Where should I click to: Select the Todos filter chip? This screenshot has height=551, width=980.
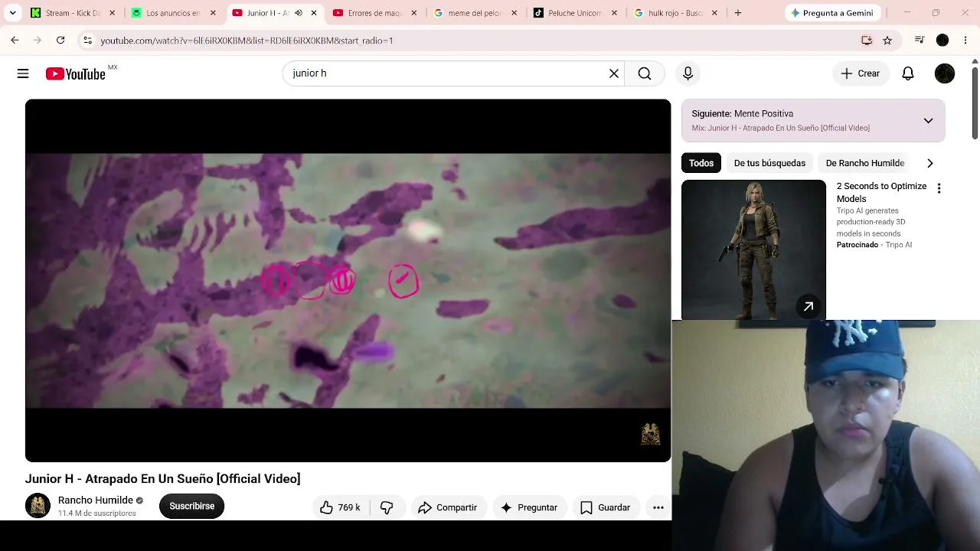click(701, 163)
